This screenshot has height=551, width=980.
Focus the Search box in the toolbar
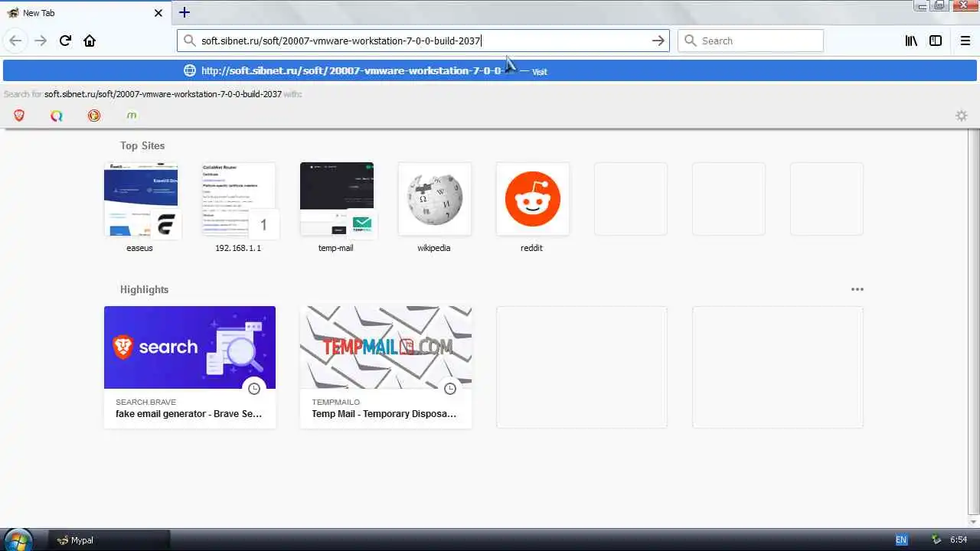click(750, 41)
